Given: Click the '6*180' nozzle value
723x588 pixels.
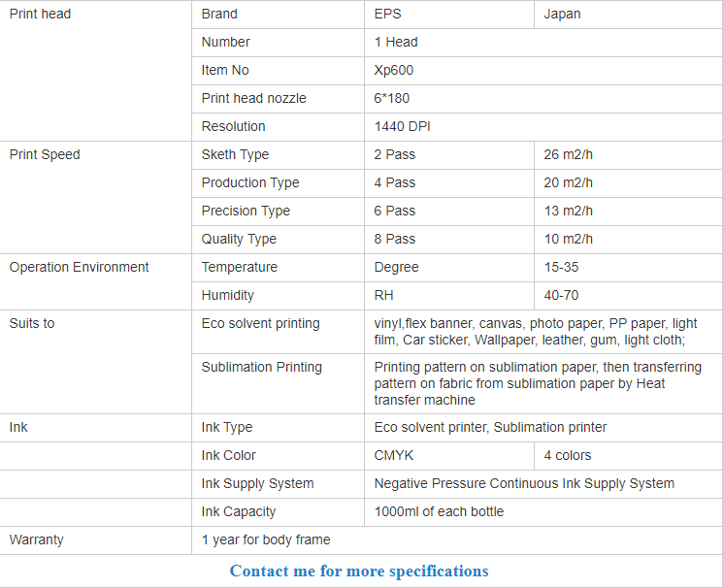Looking at the screenshot, I should (392, 98).
